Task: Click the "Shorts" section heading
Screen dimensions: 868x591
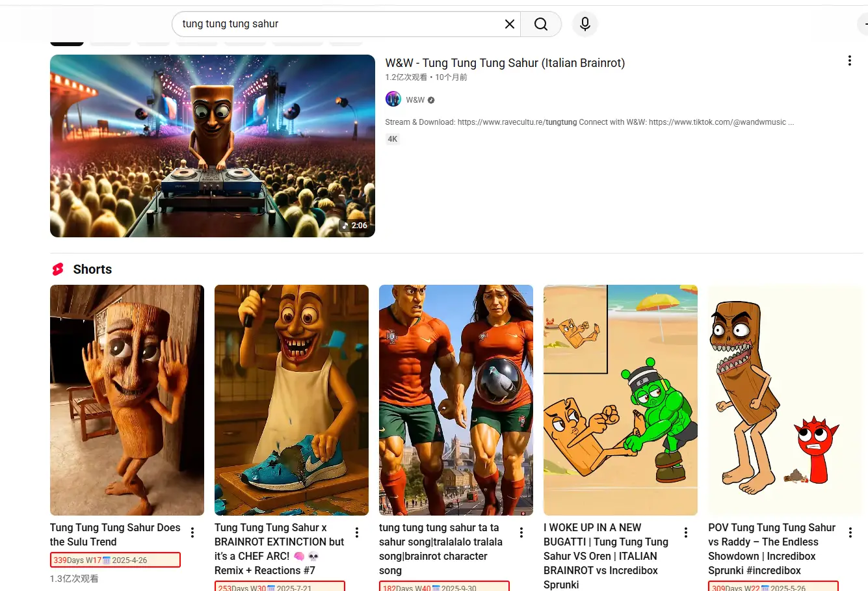Action: [92, 269]
